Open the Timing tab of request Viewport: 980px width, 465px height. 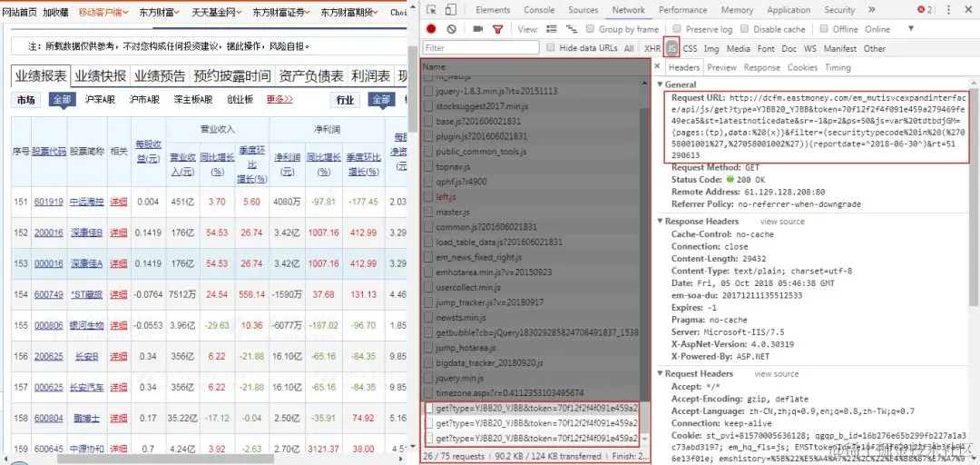[838, 67]
